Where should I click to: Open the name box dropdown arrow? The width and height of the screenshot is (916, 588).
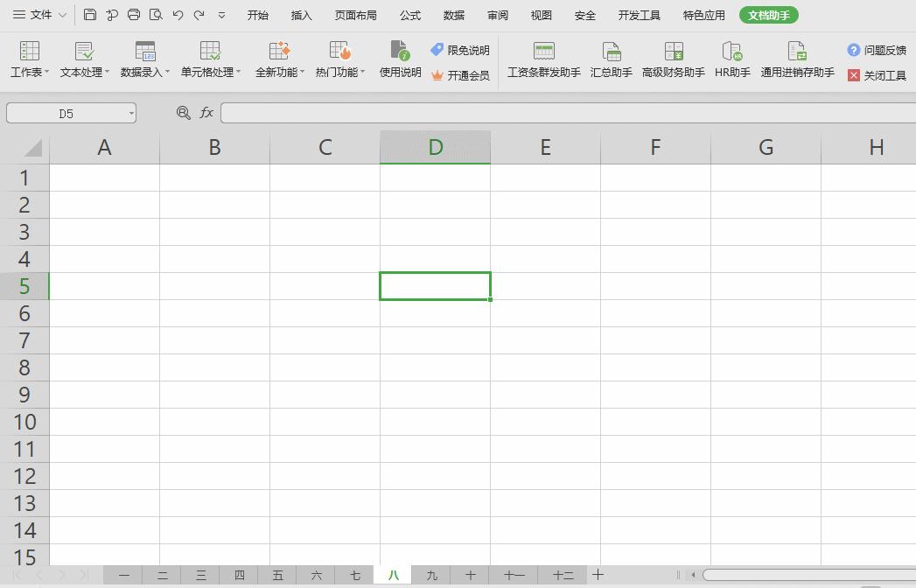[x=131, y=114]
